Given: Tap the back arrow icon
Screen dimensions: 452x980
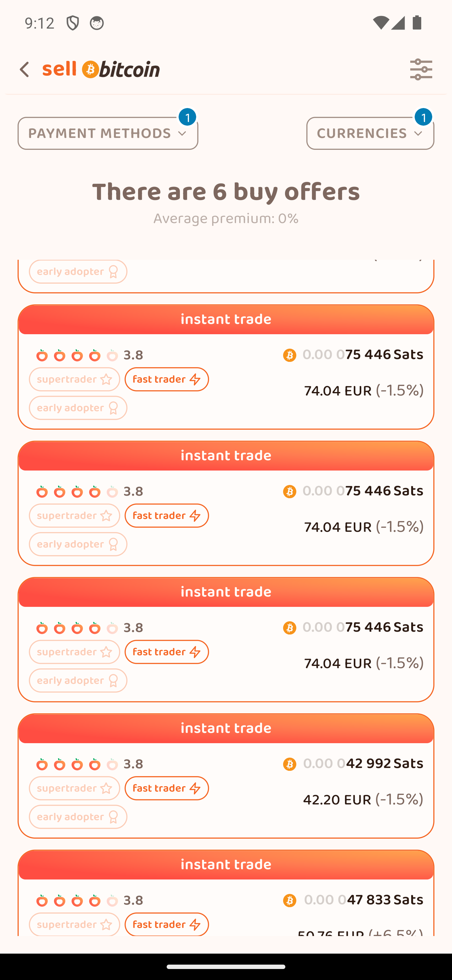Looking at the screenshot, I should click(x=24, y=70).
